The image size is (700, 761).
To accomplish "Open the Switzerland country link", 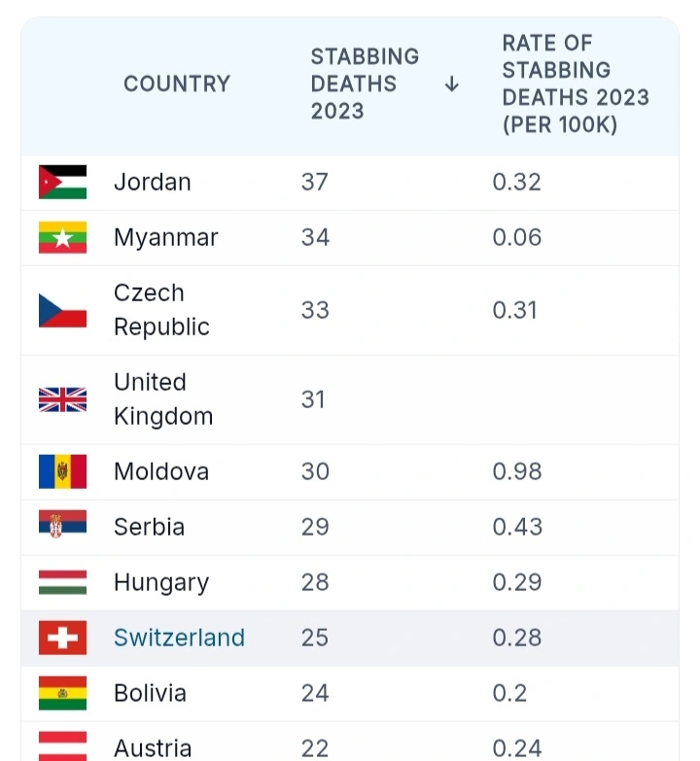I will pos(179,638).
